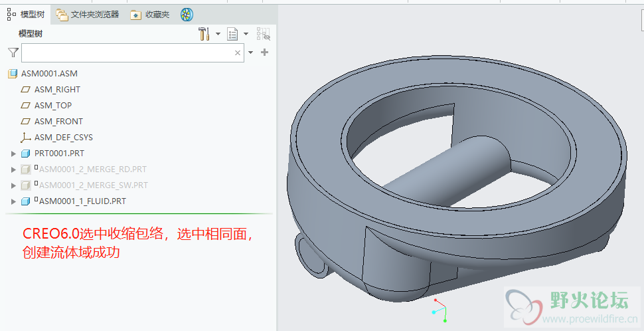The width and height of the screenshot is (644, 331).
Task: Select ASM0001.ASM root node
Action: point(49,74)
